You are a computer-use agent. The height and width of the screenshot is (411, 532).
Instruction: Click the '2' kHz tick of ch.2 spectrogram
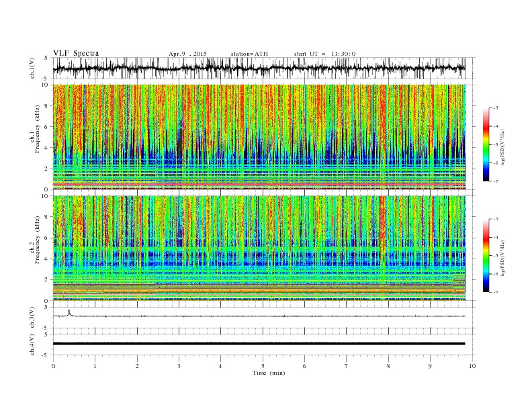click(x=47, y=280)
